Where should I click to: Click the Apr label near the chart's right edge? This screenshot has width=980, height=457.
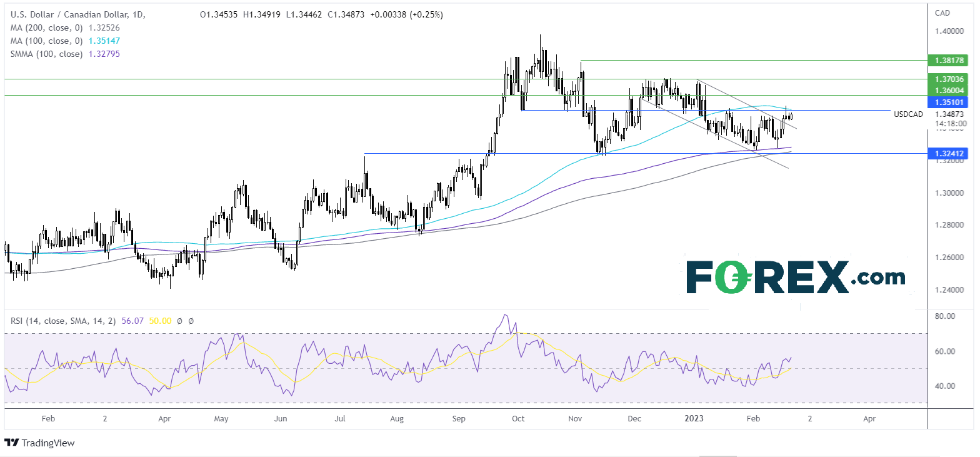(x=869, y=418)
